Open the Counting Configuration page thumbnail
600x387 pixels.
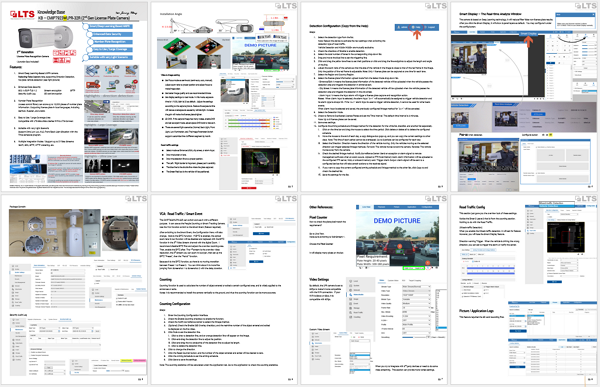[224, 290]
